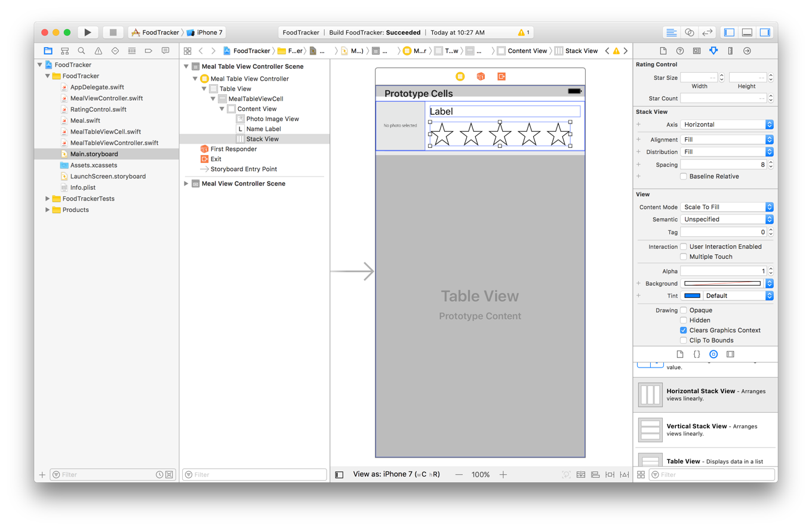Go back in editor history
This screenshot has width=812, height=531.
tap(201, 51)
